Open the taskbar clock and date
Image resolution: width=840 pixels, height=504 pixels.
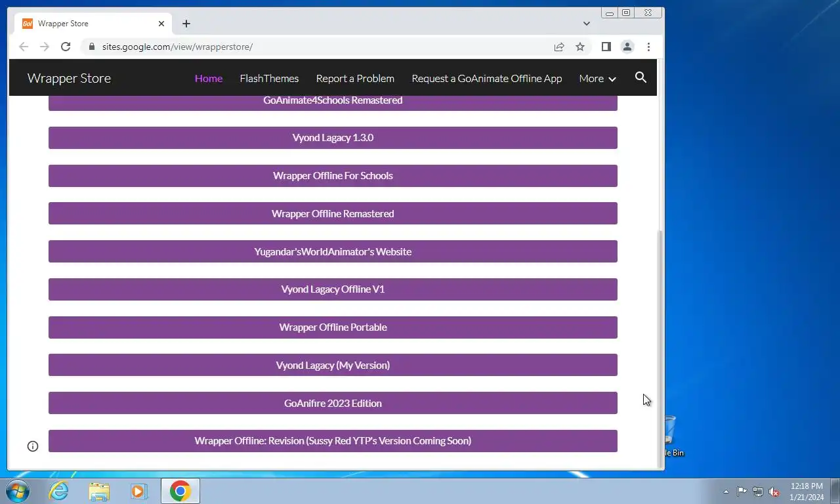(807, 492)
